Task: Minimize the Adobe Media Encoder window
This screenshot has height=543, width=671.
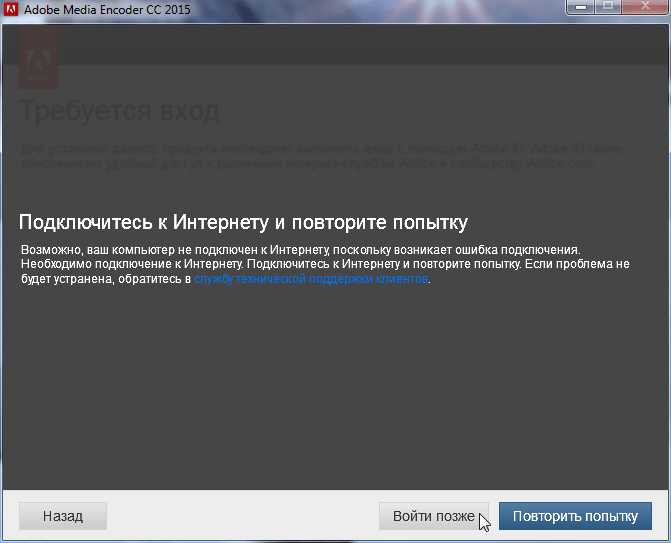Action: click(581, 6)
